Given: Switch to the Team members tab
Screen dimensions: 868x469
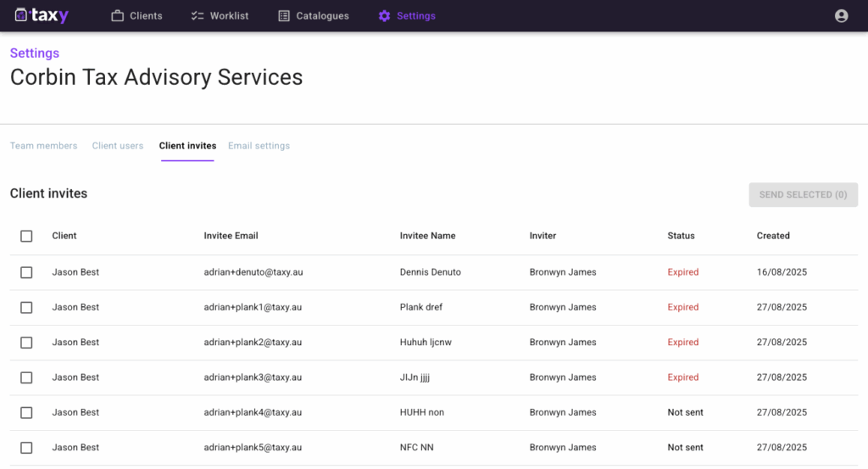Looking at the screenshot, I should (x=43, y=146).
